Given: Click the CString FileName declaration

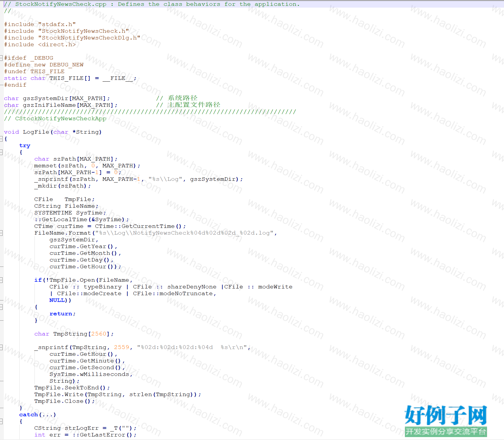Looking at the screenshot, I should [x=66, y=206].
